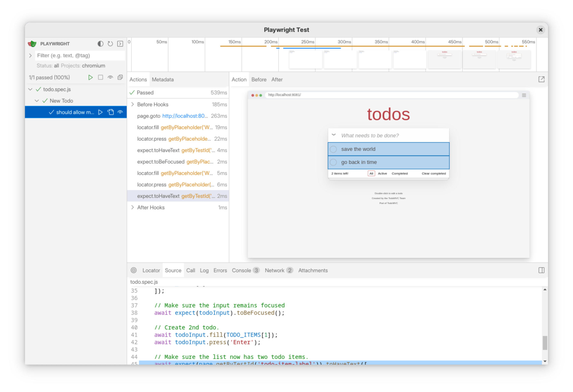Click the scroll down arrow in source

tap(545, 361)
